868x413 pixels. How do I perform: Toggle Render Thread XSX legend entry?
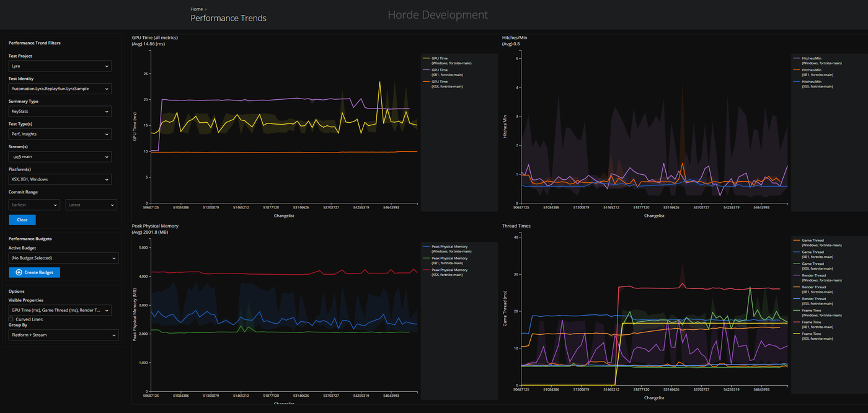coord(814,301)
